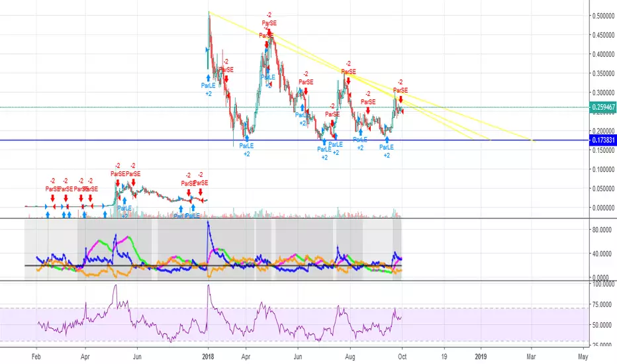Image resolution: width=617 pixels, height=364 pixels.
Task: Click the Aug date label on the time axis
Action: 350,357
